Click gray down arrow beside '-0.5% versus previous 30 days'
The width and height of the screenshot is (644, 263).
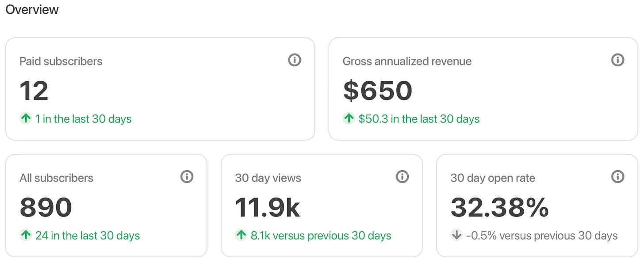[x=456, y=235]
